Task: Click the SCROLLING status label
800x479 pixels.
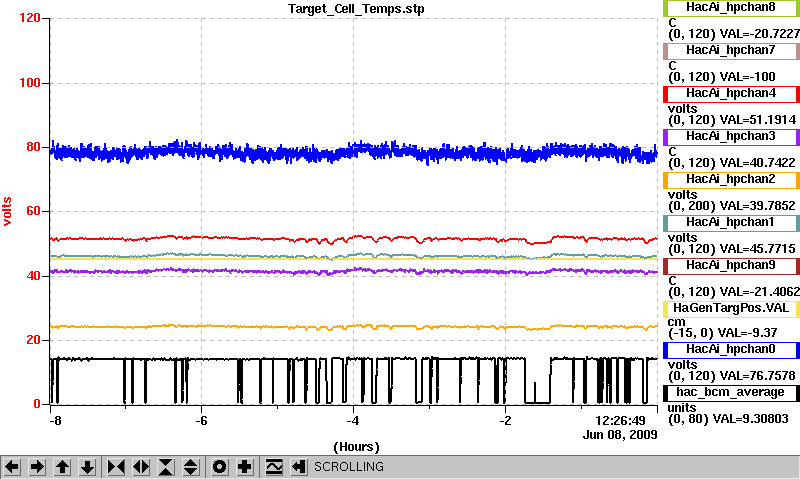Action: pyautogui.click(x=348, y=467)
